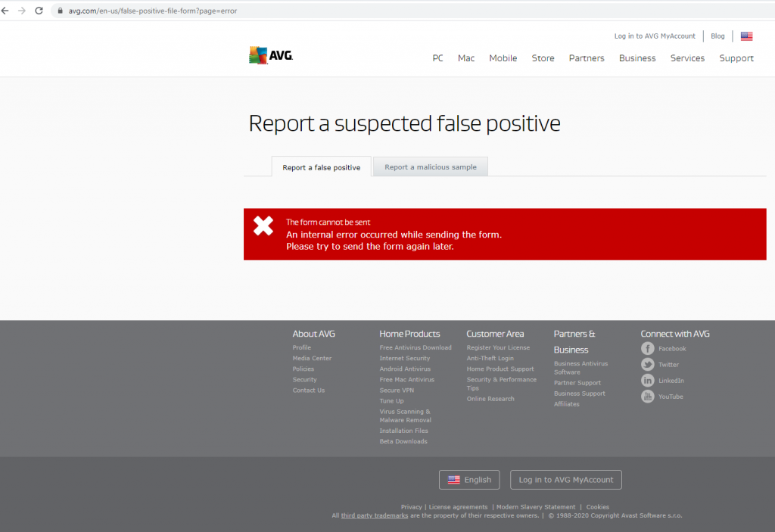Image resolution: width=775 pixels, height=532 pixels.
Task: Click the Privacy link in footer
Action: pos(411,507)
